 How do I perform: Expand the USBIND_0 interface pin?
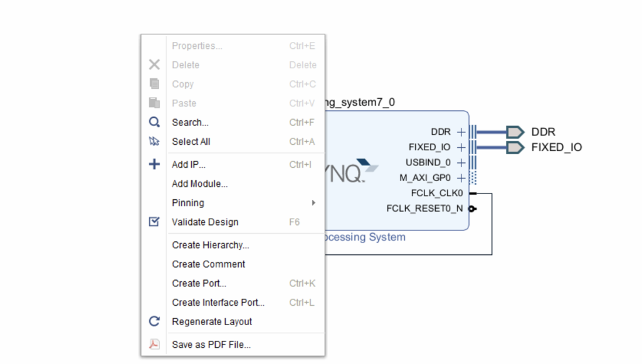click(461, 163)
